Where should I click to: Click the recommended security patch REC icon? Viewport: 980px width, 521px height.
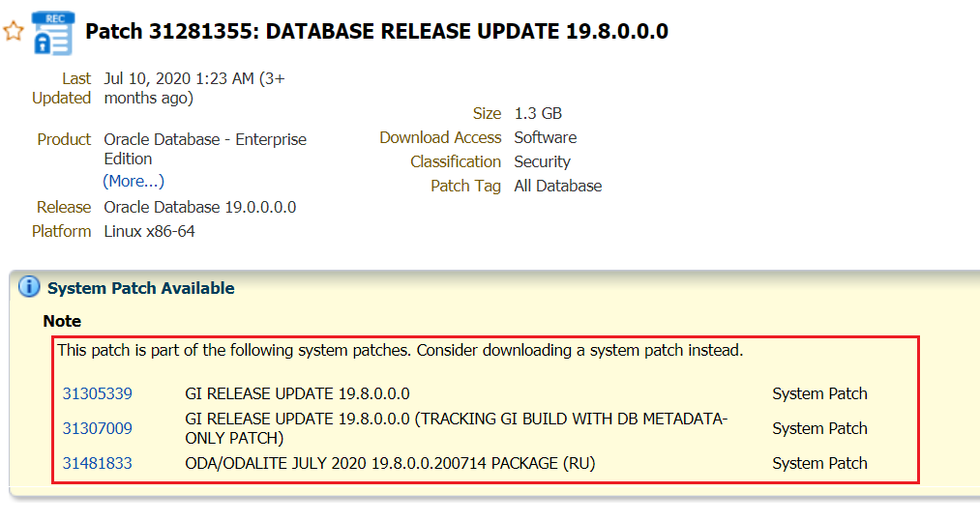coord(53,34)
